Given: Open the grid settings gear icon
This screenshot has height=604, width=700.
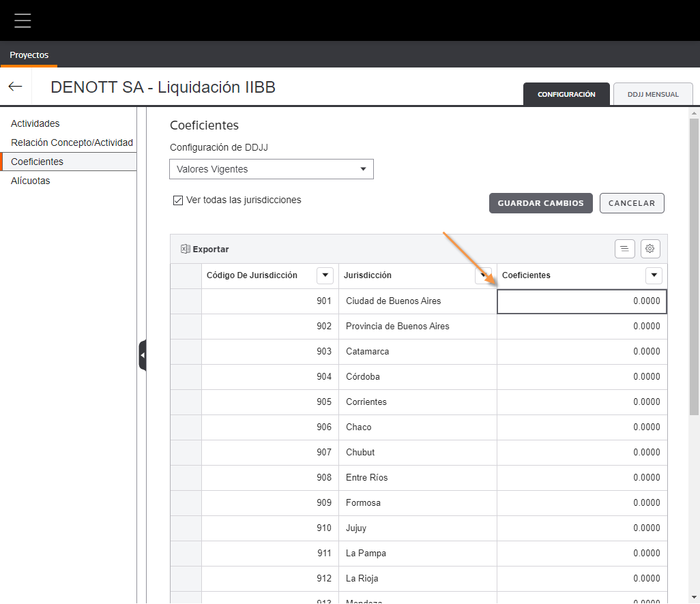Looking at the screenshot, I should [x=650, y=248].
